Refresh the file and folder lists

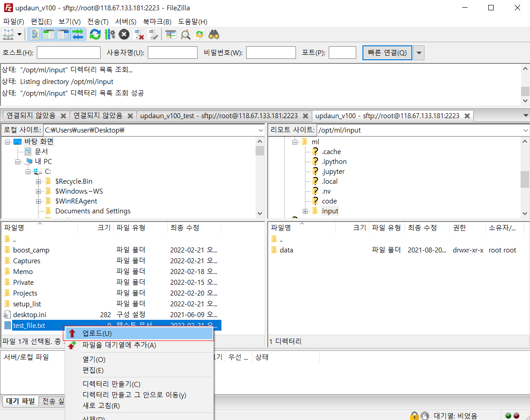click(95, 35)
